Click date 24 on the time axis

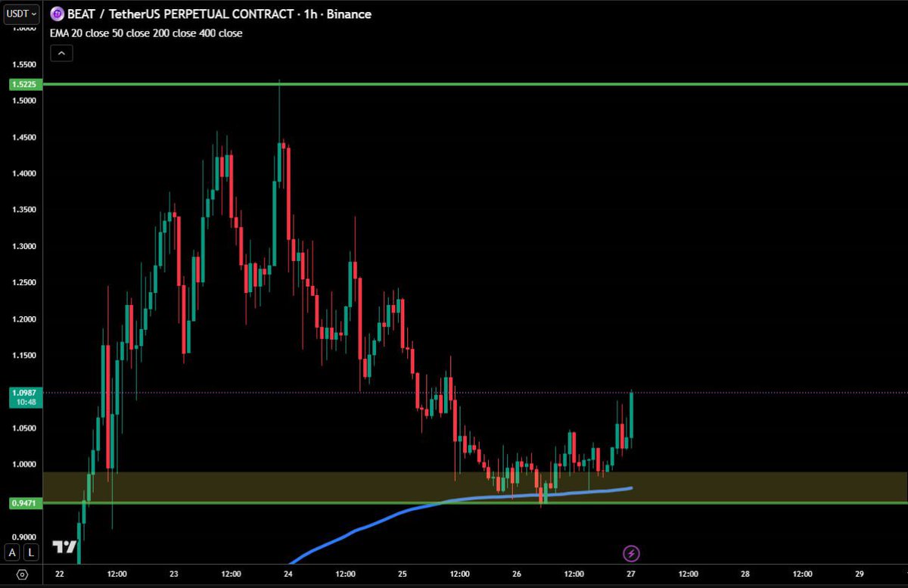point(288,574)
